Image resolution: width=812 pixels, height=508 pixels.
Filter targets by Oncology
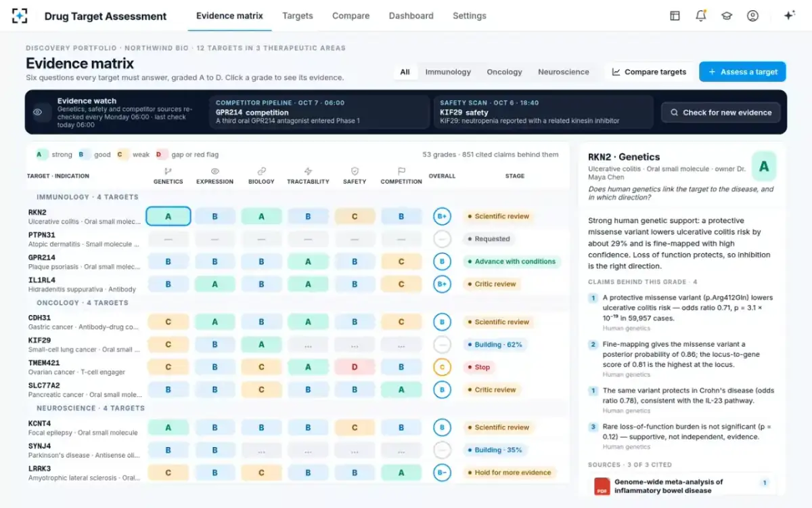[x=504, y=72]
